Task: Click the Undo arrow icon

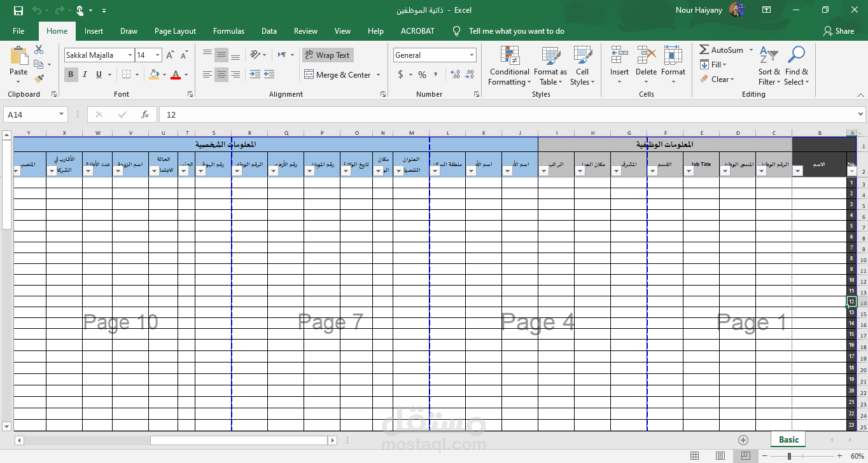Action: pos(36,10)
